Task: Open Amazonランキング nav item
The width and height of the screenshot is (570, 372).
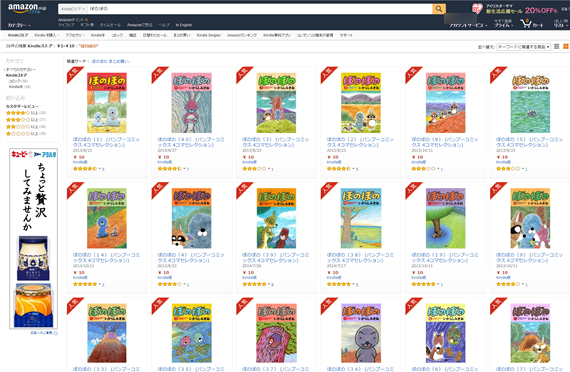Action: [x=242, y=35]
